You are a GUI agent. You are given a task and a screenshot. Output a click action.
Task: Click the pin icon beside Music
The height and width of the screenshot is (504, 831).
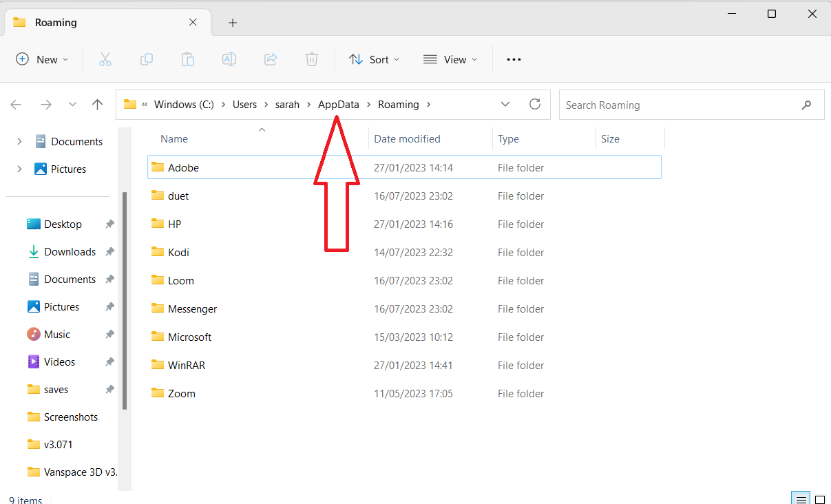(109, 335)
